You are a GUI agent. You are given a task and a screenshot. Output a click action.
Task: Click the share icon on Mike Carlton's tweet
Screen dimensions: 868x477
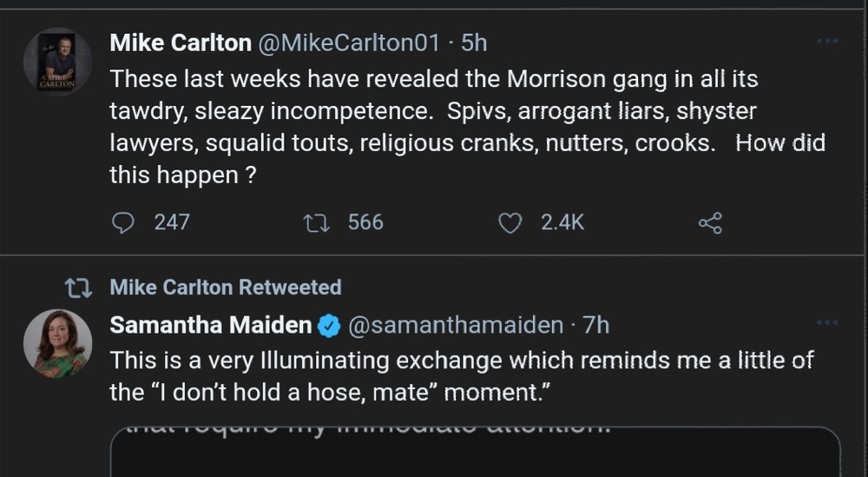710,223
